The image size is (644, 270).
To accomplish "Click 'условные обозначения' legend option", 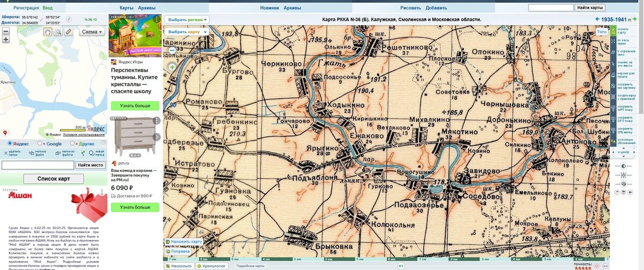I will point(623,141).
